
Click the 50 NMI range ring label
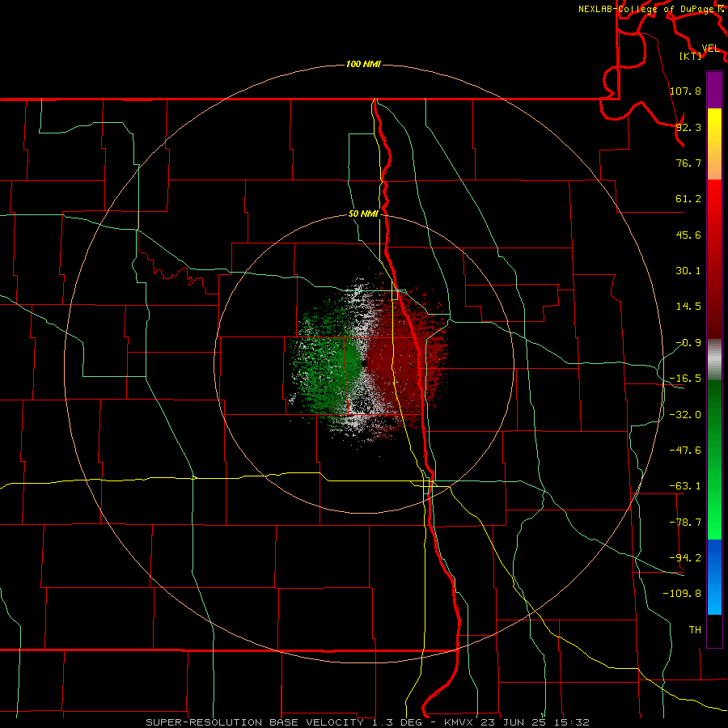[363, 214]
